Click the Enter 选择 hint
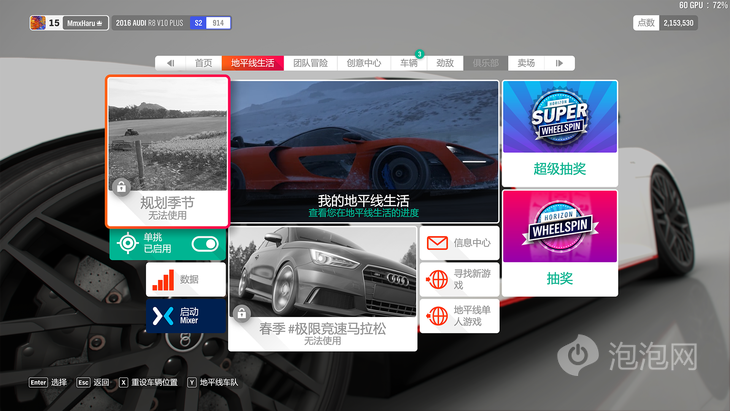This screenshot has width=730, height=411. tap(48, 383)
